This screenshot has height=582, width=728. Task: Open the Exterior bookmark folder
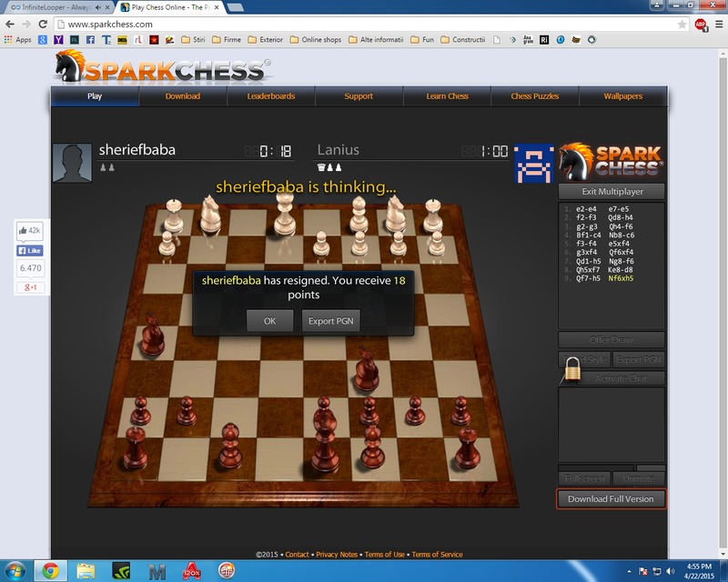click(266, 40)
